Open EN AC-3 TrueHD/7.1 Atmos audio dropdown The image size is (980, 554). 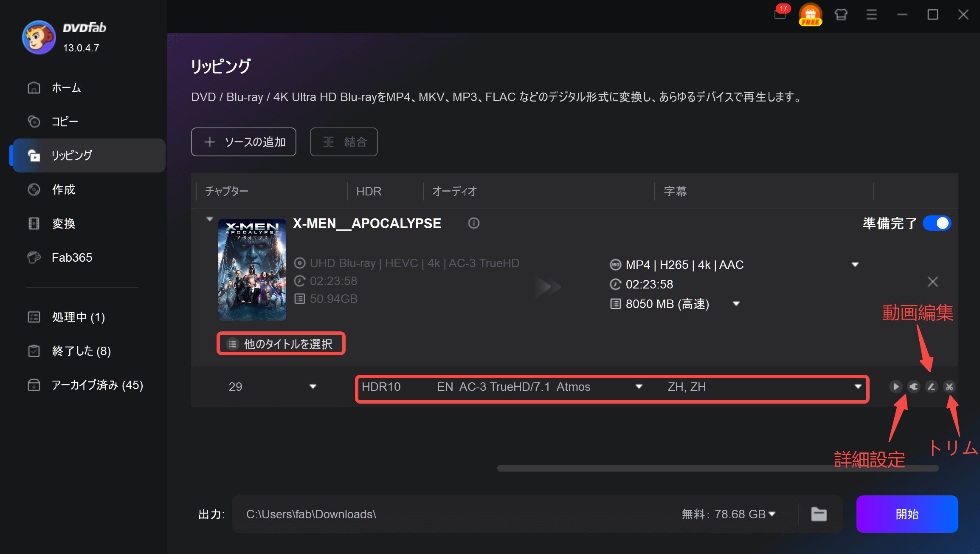point(639,387)
